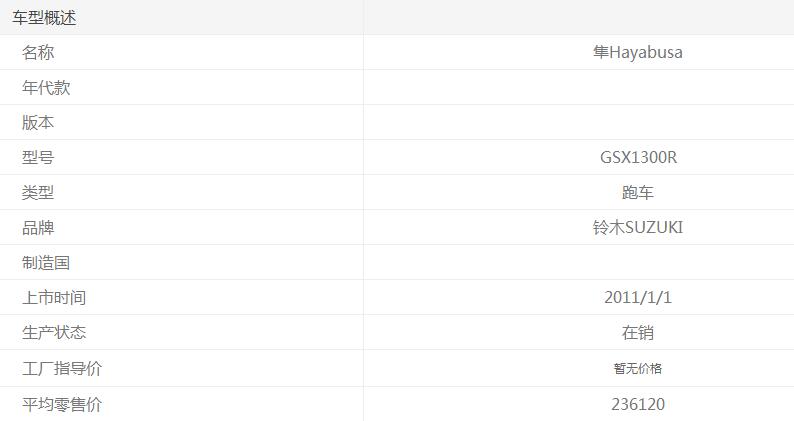The image size is (794, 421).
Task: Select the 在销 production status value
Action: click(638, 333)
